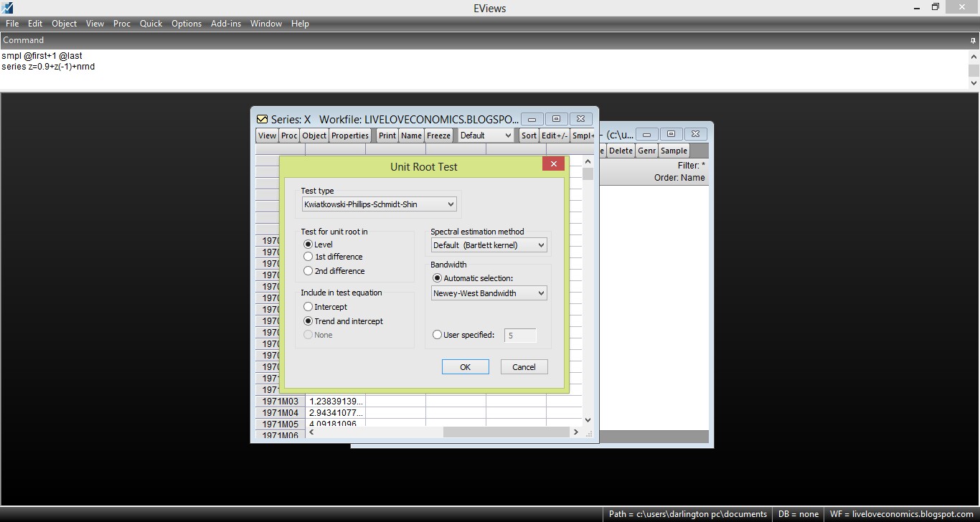Click inside the Command text area
Image resolution: width=980 pixels, height=522 pixels.
tap(484, 70)
